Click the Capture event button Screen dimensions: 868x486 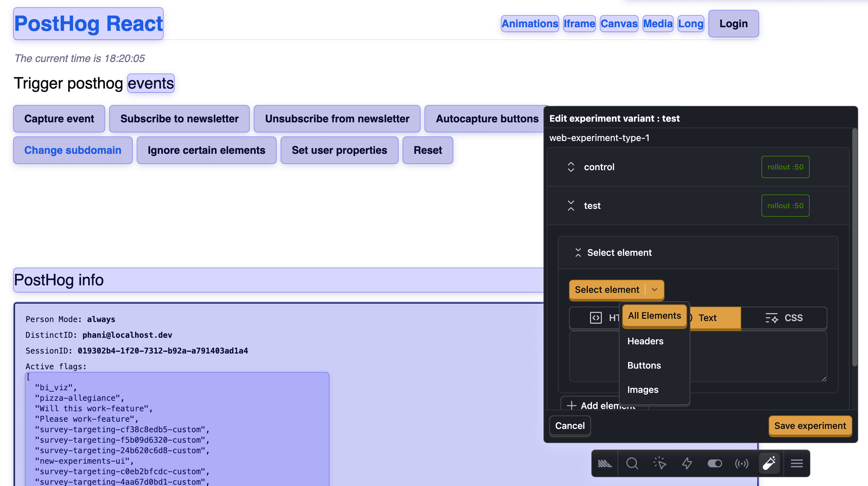pos(59,119)
